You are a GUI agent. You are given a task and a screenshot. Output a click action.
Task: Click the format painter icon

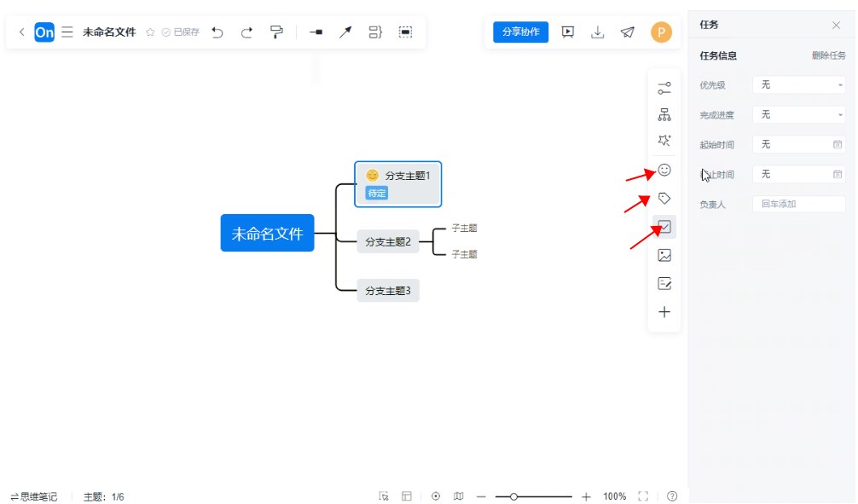pyautogui.click(x=276, y=32)
